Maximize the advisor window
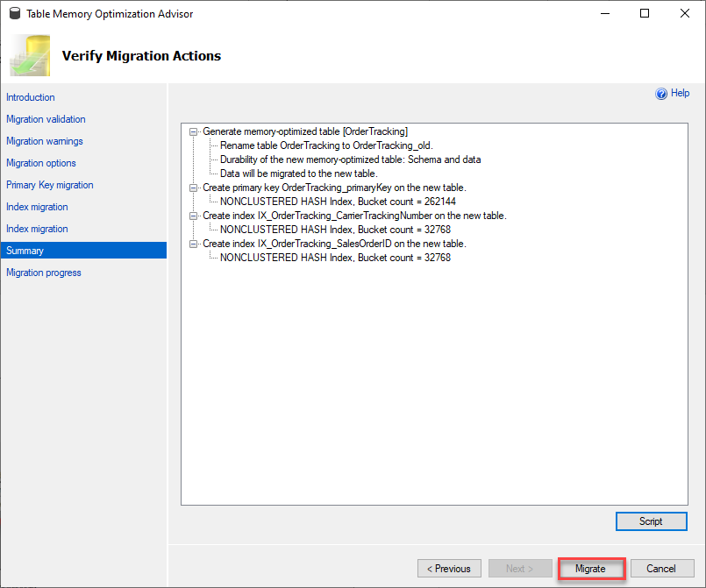Image resolution: width=706 pixels, height=588 pixels. (645, 13)
